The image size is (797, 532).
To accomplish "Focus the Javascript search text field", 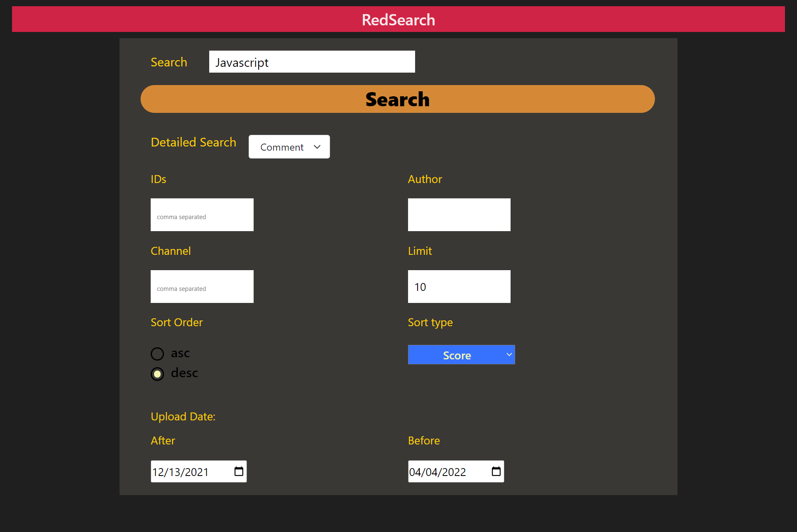I will pyautogui.click(x=312, y=62).
